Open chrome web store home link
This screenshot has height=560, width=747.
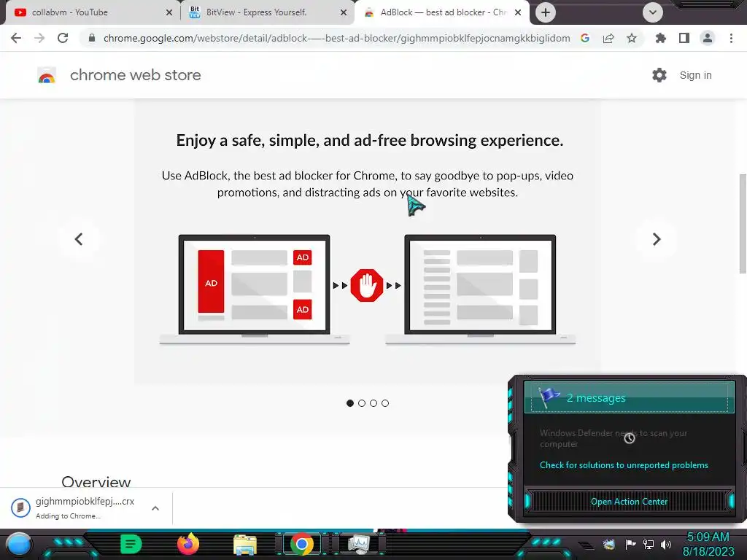(135, 75)
